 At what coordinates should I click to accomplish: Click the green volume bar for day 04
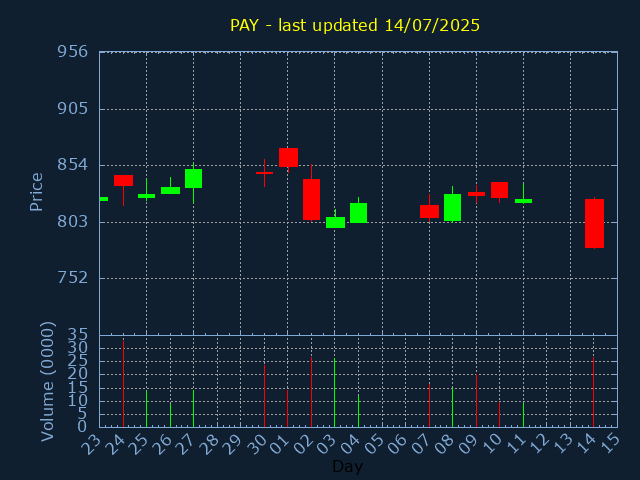(358, 411)
